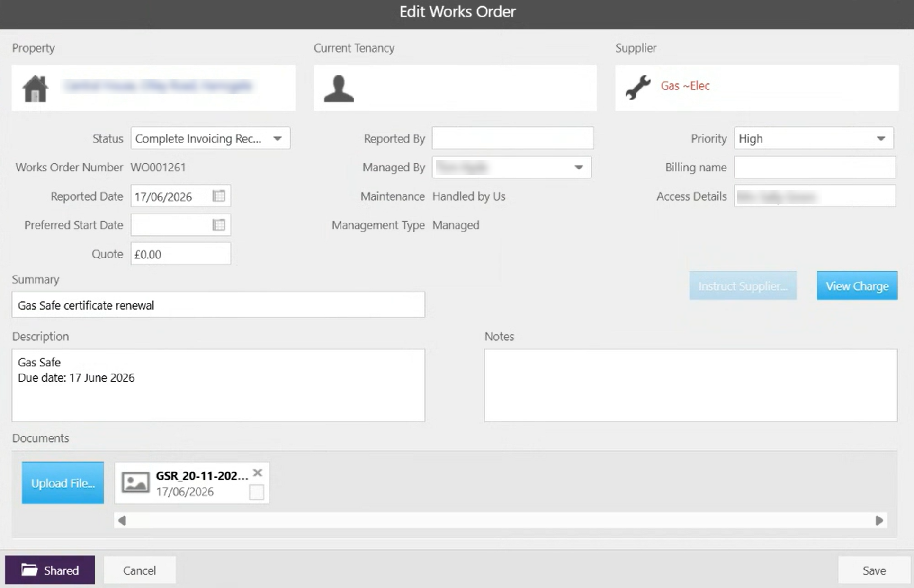The height and width of the screenshot is (588, 914).
Task: Click the documents horizontal scrollbar track
Action: click(501, 520)
